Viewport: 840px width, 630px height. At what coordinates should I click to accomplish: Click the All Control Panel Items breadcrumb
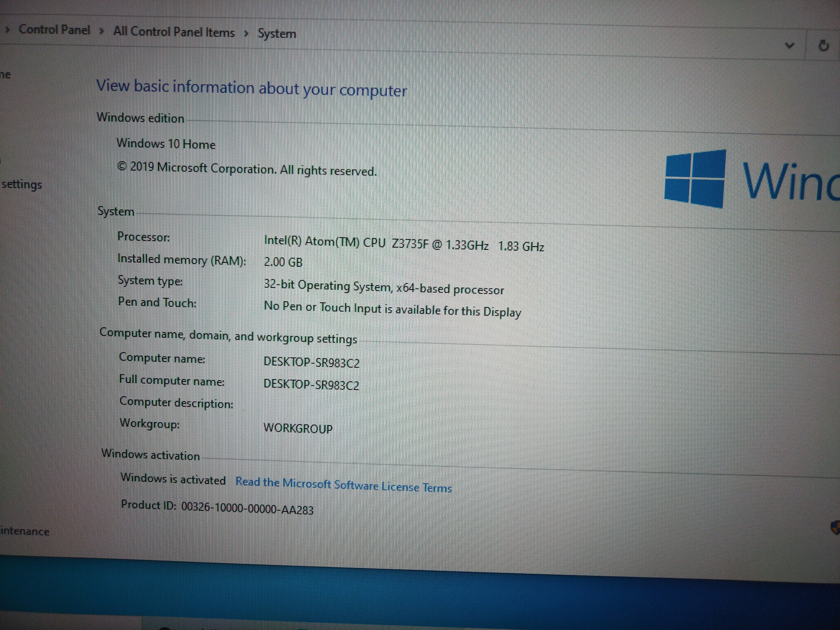pos(174,32)
